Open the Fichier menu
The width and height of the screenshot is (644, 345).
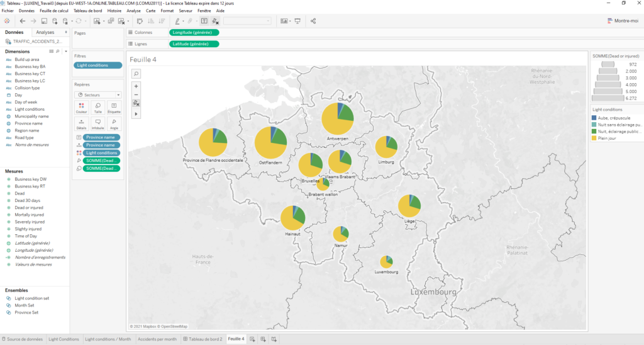pyautogui.click(x=8, y=11)
